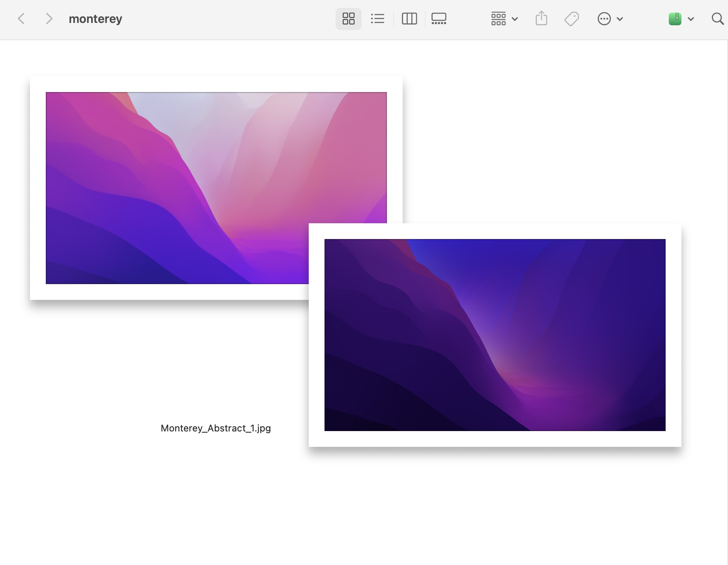Expand the action menu chevron
Image resolution: width=728 pixels, height=565 pixels.
[x=620, y=19]
